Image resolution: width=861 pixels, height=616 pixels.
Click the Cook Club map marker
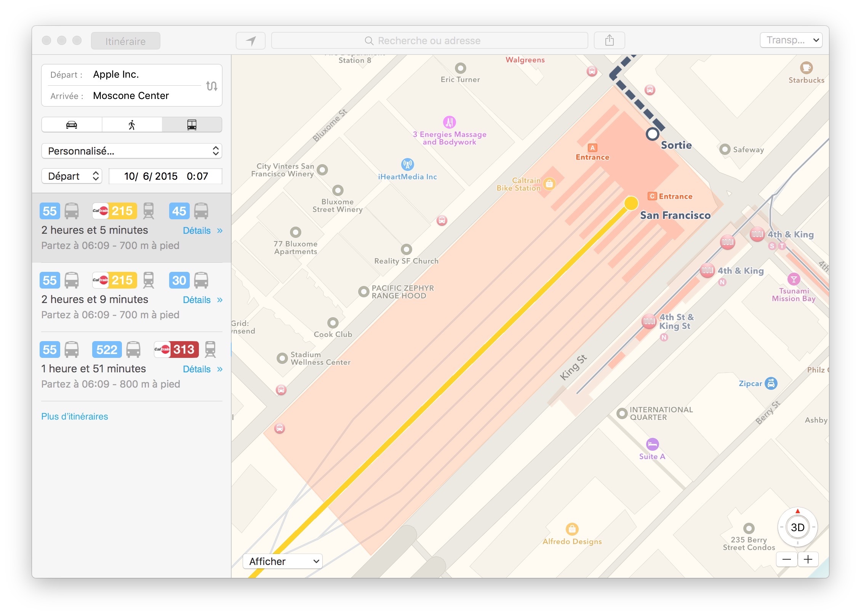333,323
